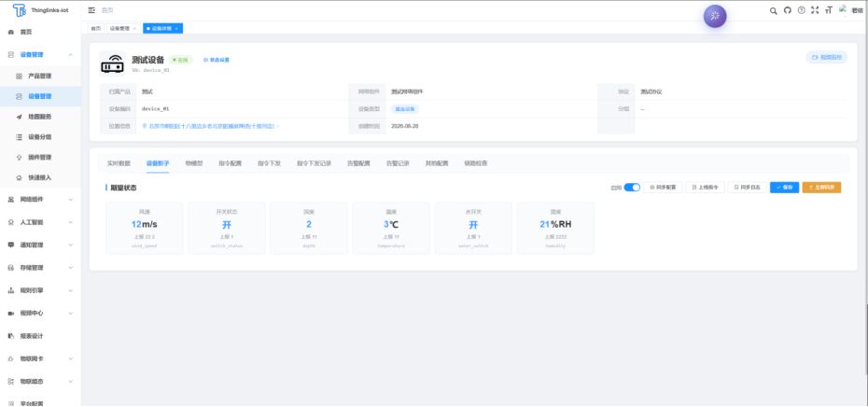Open the 指令配置 tab

tap(230, 164)
